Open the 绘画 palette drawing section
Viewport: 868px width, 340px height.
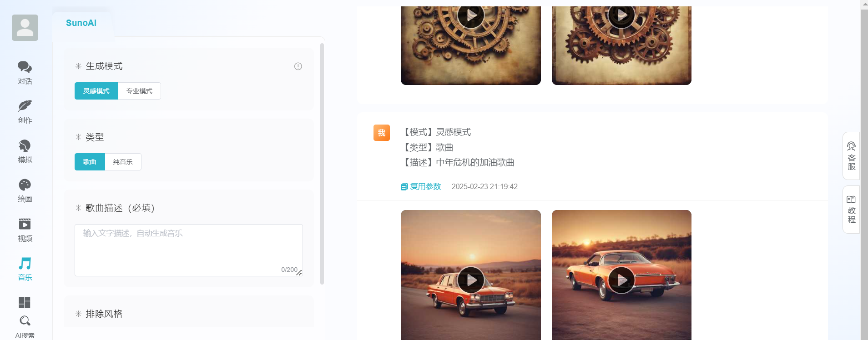25,185
